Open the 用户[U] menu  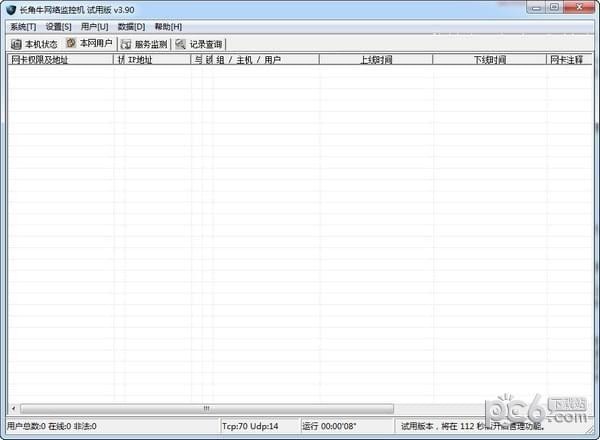point(95,27)
